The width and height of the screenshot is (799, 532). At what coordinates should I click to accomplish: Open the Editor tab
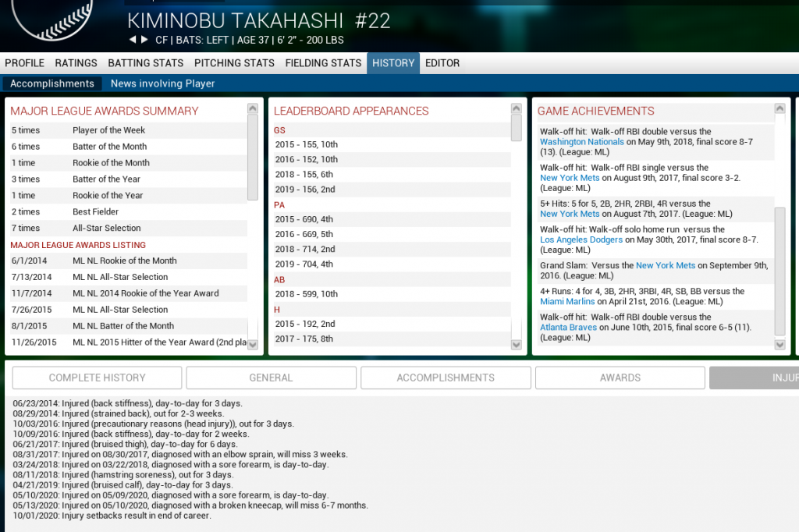pyautogui.click(x=442, y=63)
